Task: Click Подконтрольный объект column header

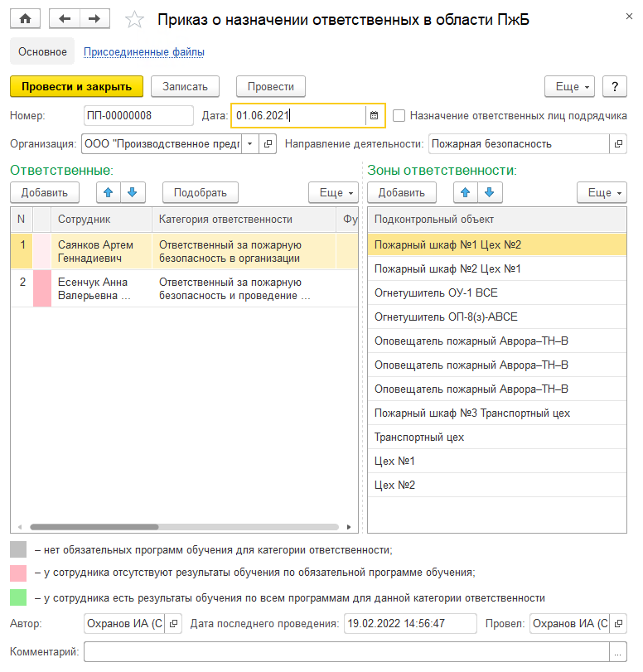Action: [x=497, y=220]
